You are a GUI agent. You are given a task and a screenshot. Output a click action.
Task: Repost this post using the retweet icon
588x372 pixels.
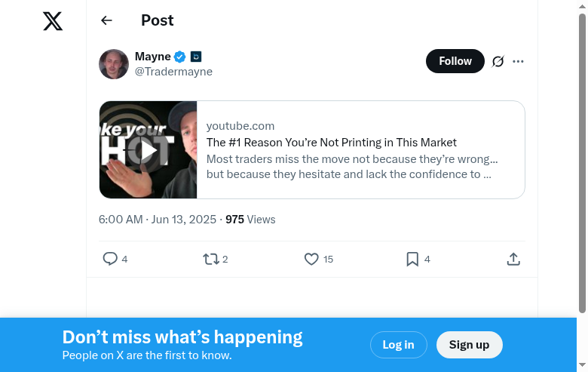click(x=211, y=259)
